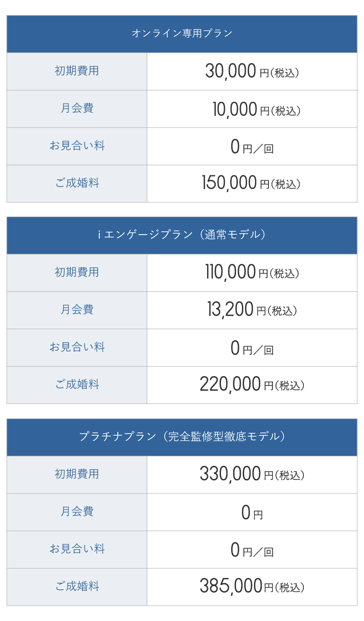Click お見合い料 label in プラチナプラン table
364x621 pixels.
[x=77, y=549]
